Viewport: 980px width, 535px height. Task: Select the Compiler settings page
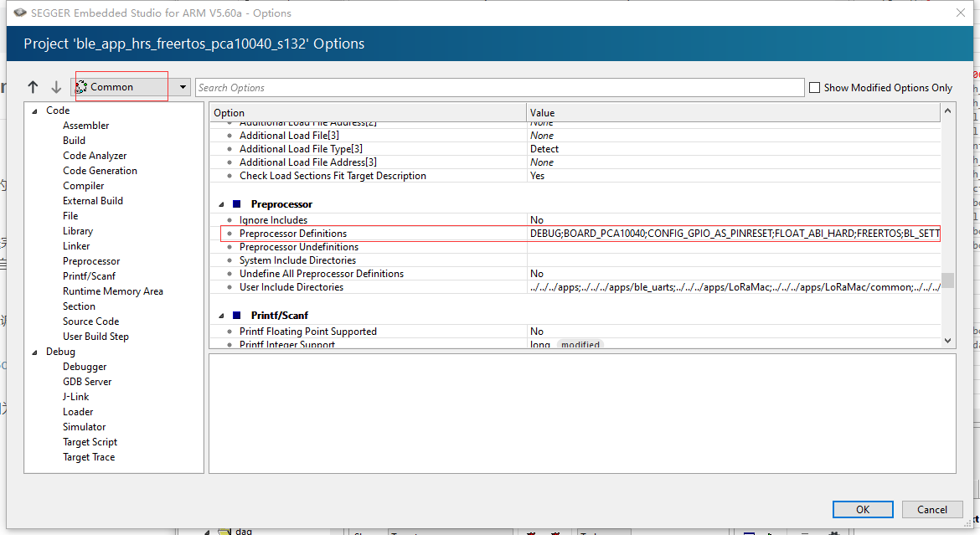[83, 185]
